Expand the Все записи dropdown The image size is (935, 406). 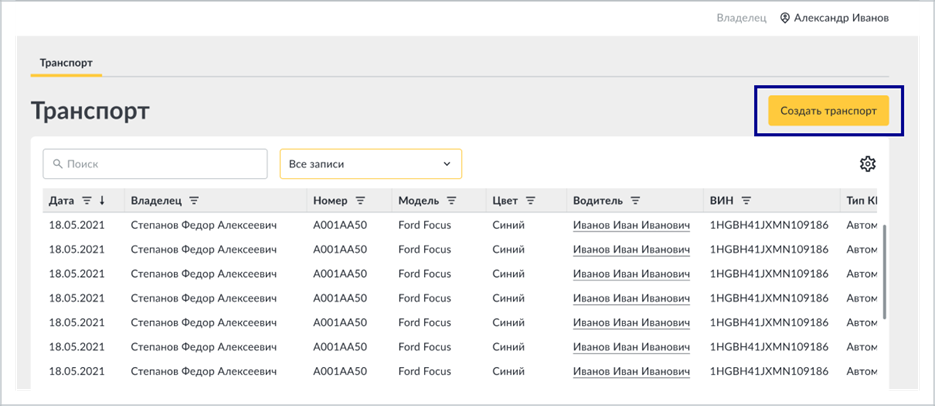tap(371, 164)
